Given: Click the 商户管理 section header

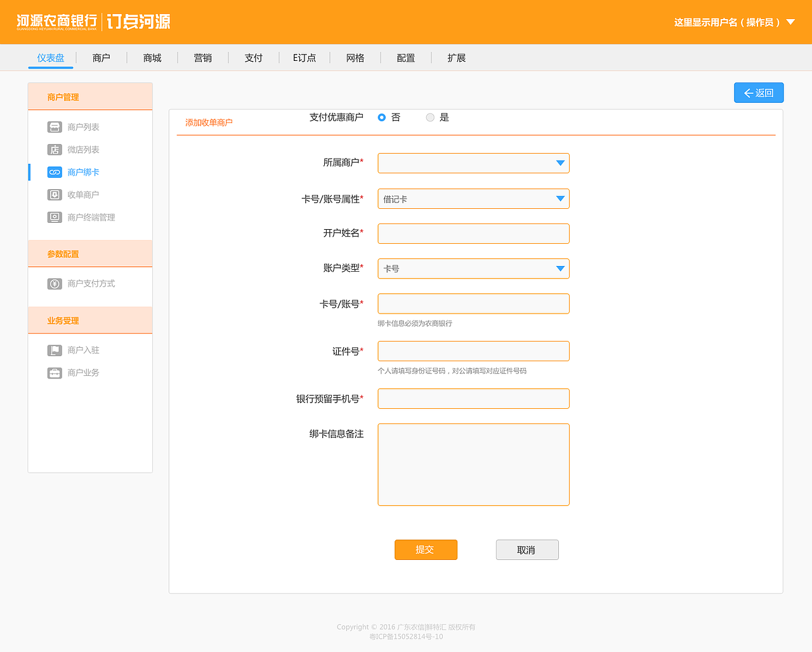Looking at the screenshot, I should coord(90,96).
